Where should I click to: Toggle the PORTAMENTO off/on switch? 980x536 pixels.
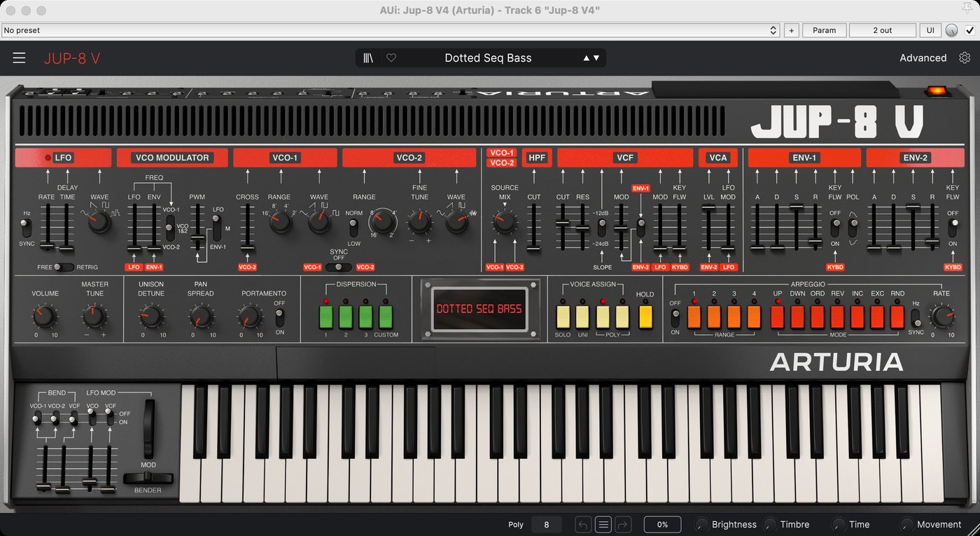(x=280, y=317)
